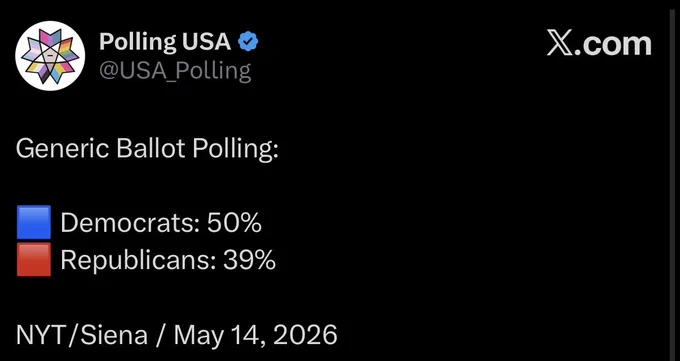This screenshot has height=361, width=680.
Task: Click the 50% Democrats value
Action: pos(234,223)
